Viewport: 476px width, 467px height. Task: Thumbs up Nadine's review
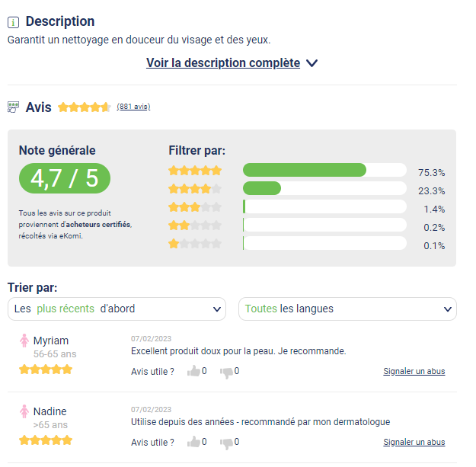point(193,442)
